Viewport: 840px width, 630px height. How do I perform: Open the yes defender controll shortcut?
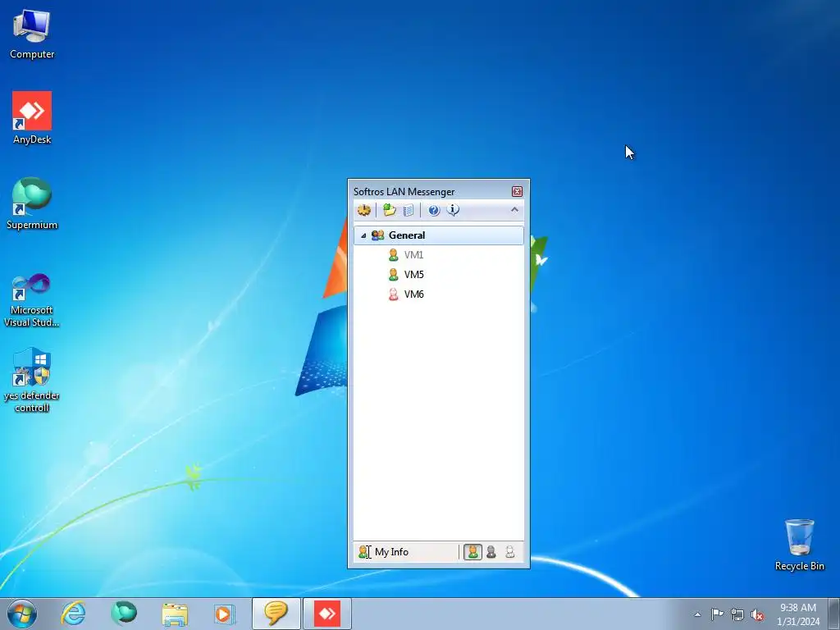point(32,381)
